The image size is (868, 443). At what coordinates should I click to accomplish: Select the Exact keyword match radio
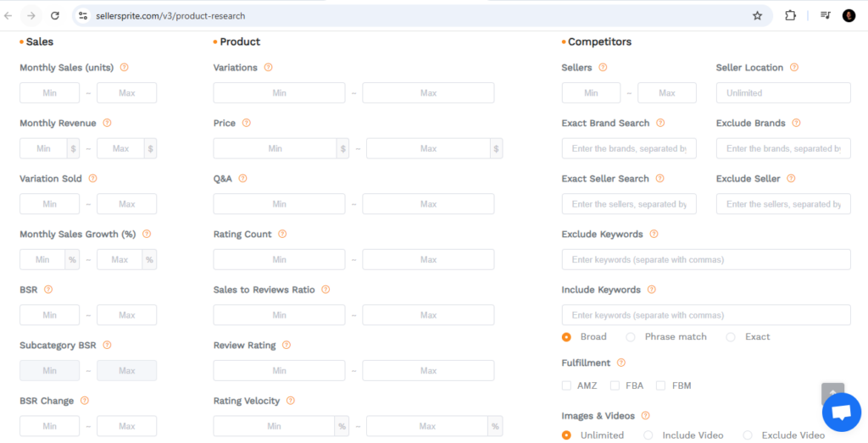731,337
